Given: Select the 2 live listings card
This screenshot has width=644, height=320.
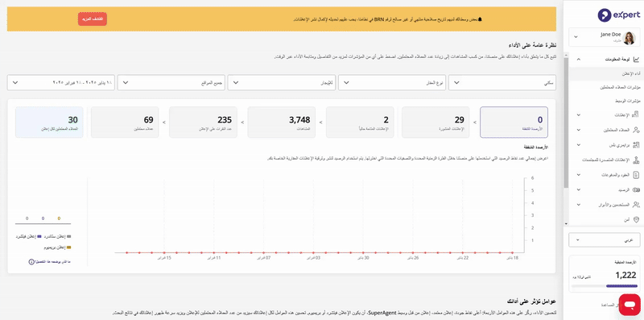Looking at the screenshot, I should (x=360, y=123).
